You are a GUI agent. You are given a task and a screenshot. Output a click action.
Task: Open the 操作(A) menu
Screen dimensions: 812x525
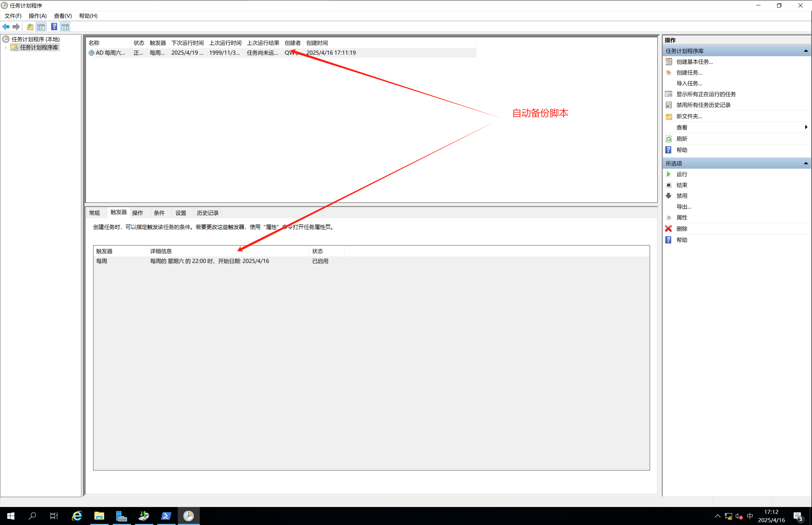[37, 16]
